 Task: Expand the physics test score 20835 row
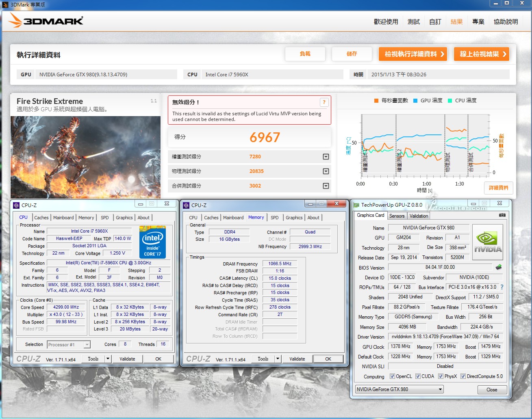pyautogui.click(x=326, y=171)
